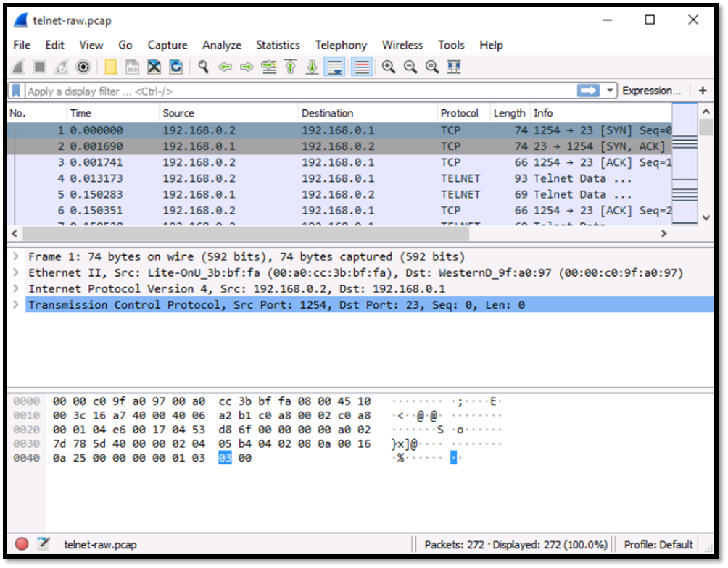Sort by the Length column header

coord(510,113)
